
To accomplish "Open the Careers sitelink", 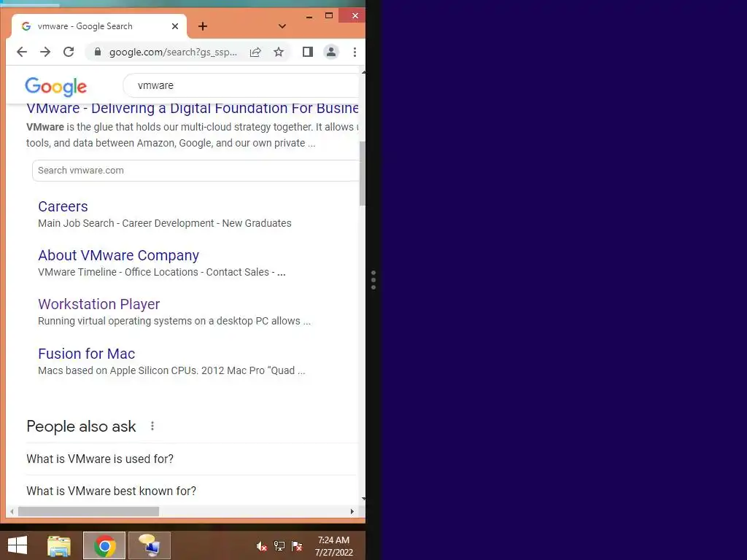I will (63, 206).
